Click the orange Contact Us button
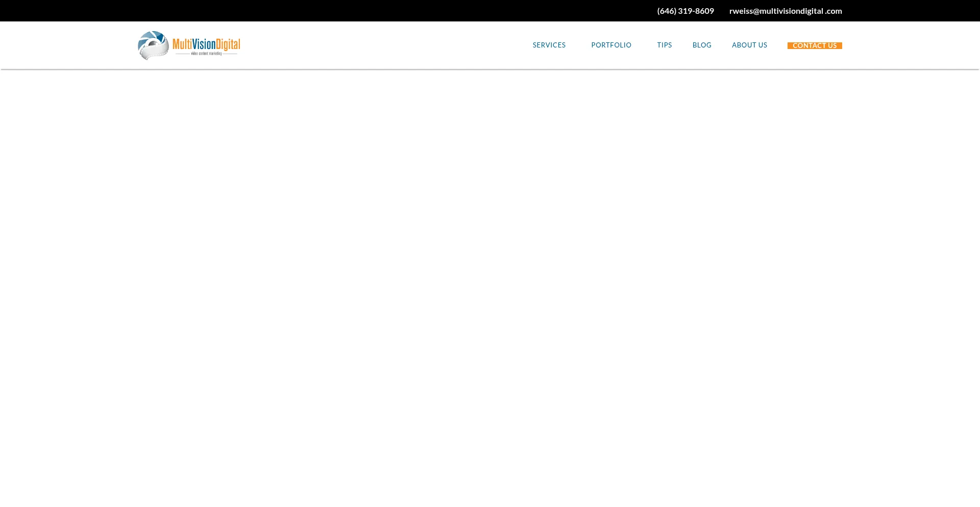980x507 pixels. coord(815,45)
